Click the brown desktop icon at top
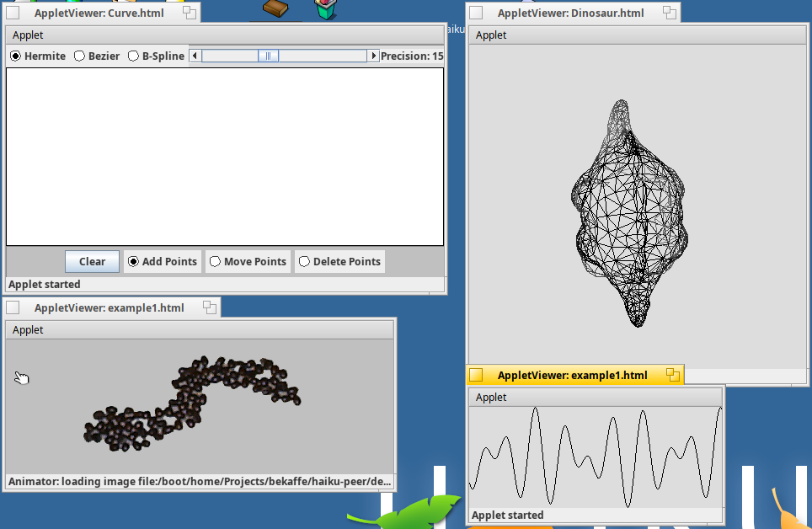The height and width of the screenshot is (529, 812). pyautogui.click(x=275, y=8)
